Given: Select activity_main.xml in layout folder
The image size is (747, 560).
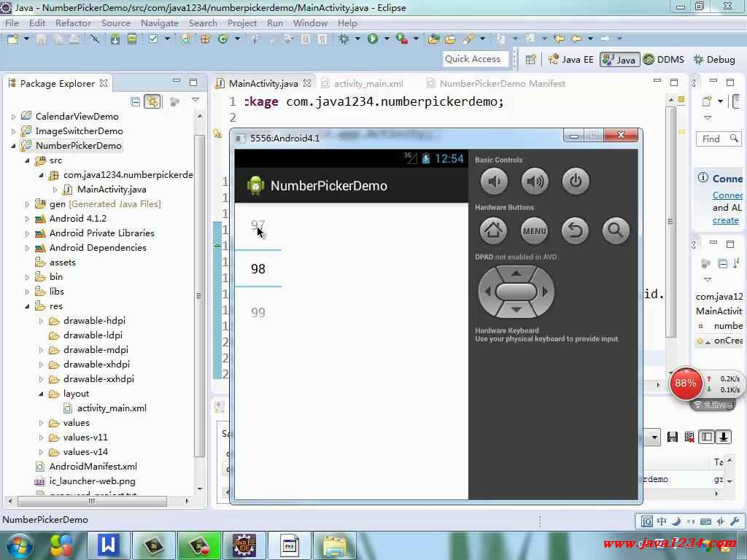Looking at the screenshot, I should [x=112, y=408].
